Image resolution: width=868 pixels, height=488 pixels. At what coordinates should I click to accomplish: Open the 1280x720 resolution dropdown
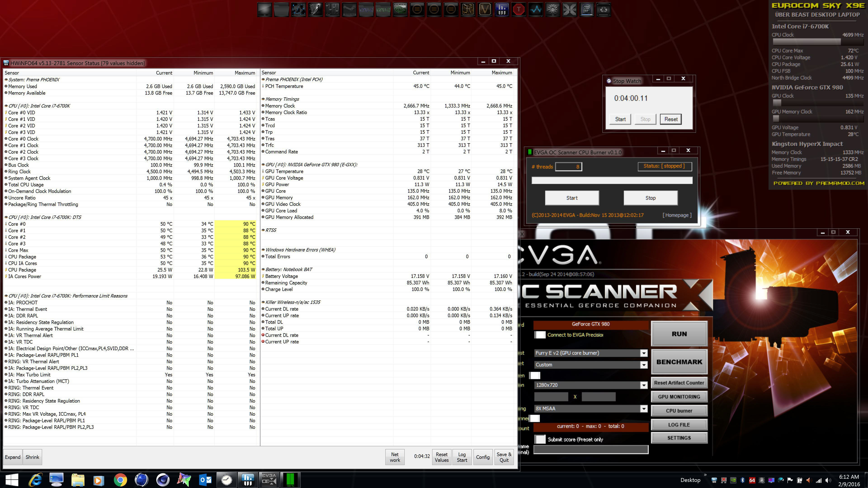pos(591,385)
